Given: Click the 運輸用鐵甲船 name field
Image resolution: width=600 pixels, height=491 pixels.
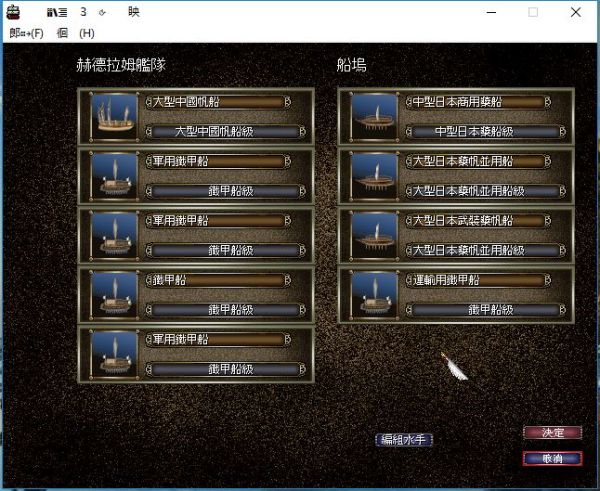Looking at the screenshot, I should point(478,281).
